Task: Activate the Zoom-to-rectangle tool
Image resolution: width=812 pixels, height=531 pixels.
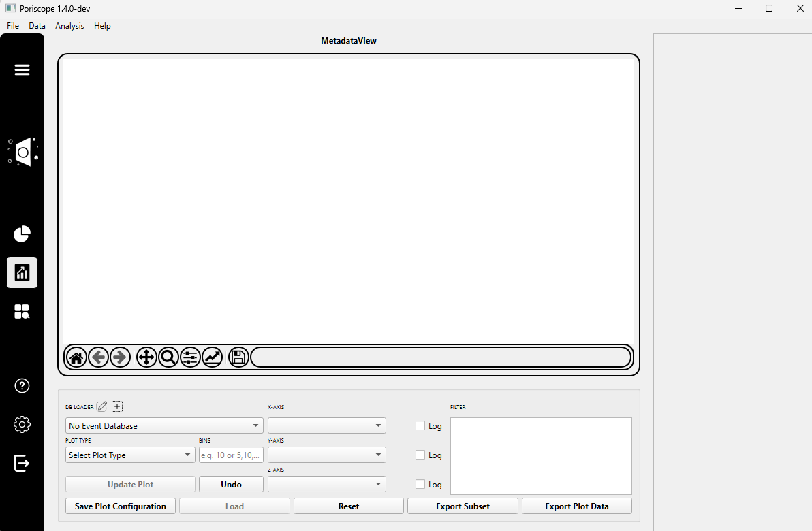Action: click(168, 357)
